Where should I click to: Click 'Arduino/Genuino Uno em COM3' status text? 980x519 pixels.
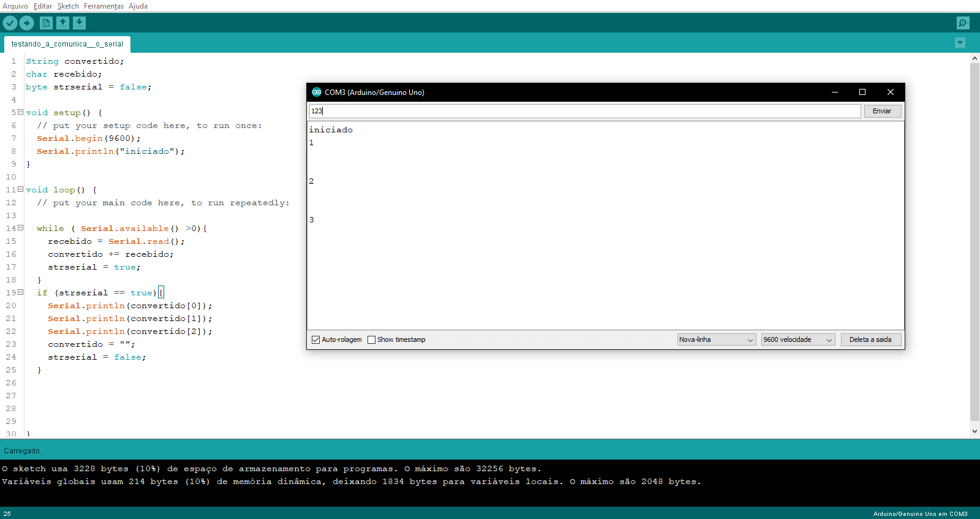[920, 514]
